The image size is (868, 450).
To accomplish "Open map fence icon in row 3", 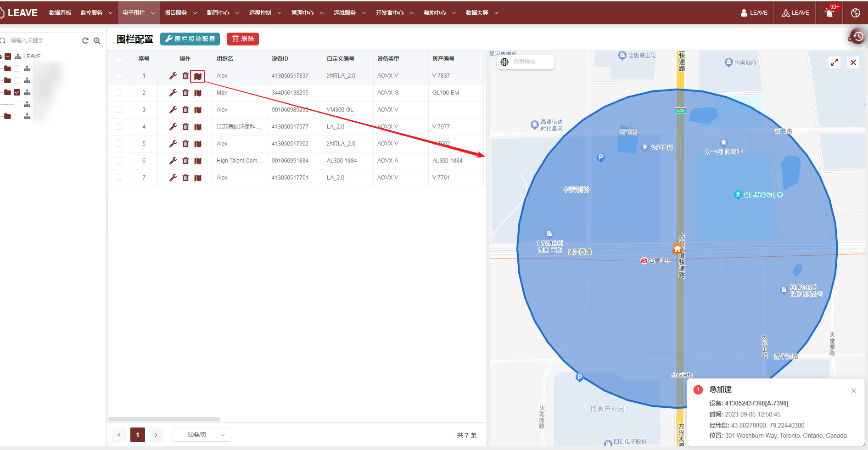I will (x=198, y=110).
